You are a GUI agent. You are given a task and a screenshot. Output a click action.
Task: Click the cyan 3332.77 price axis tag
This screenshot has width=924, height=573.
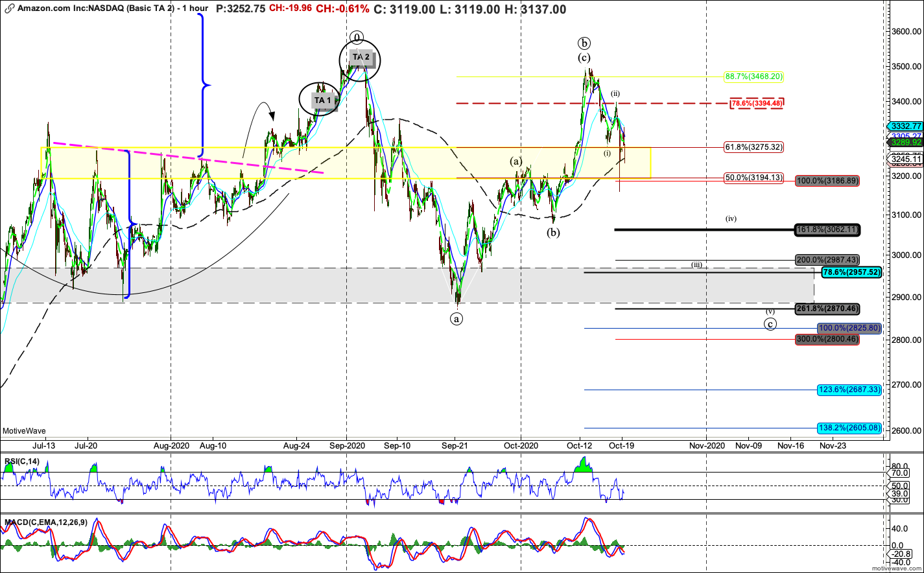[x=906, y=126]
